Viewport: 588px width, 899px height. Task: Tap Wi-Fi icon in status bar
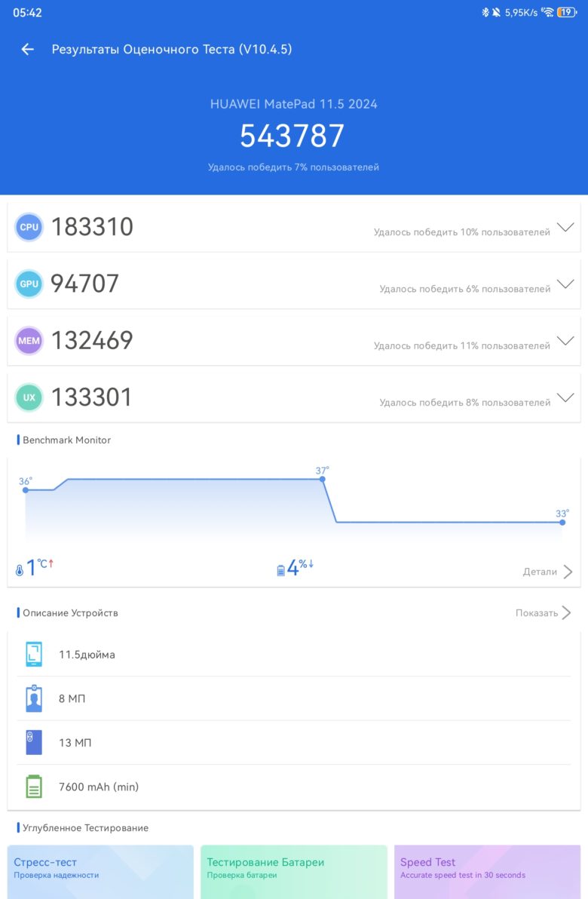pos(548,12)
